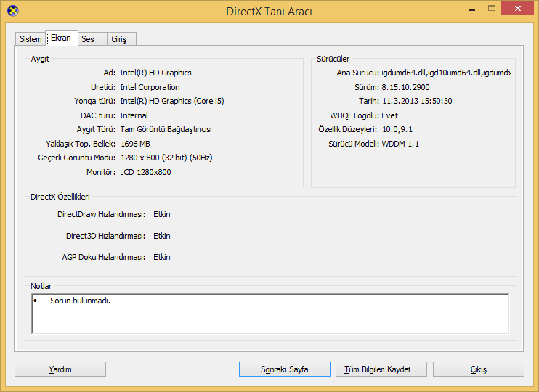
Task: Click the 'Ana Sürücü:' label
Action: [358, 73]
